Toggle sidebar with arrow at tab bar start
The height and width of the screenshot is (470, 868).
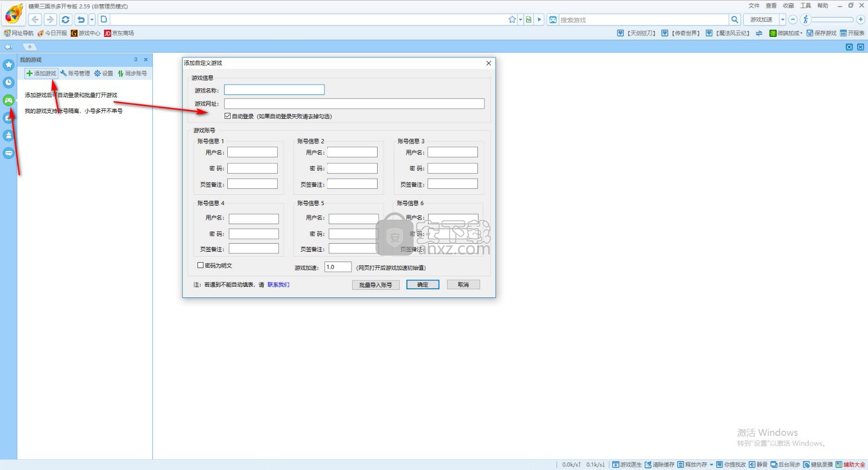[8, 47]
